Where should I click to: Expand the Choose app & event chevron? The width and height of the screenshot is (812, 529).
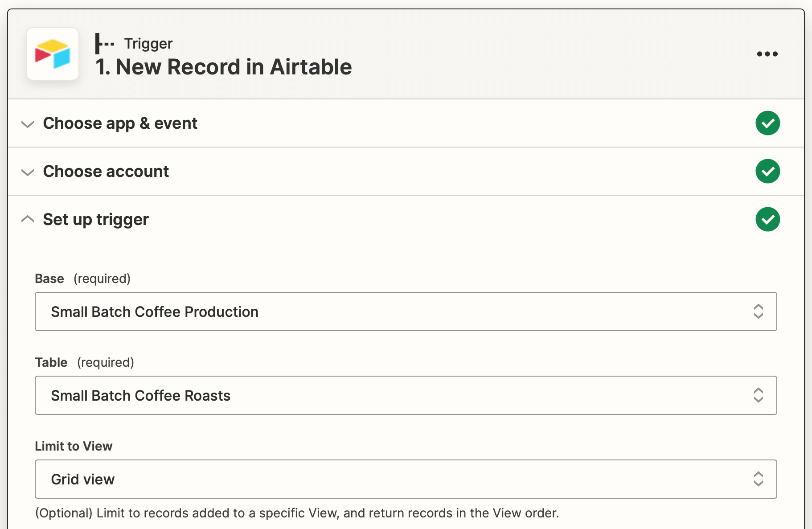click(x=28, y=124)
